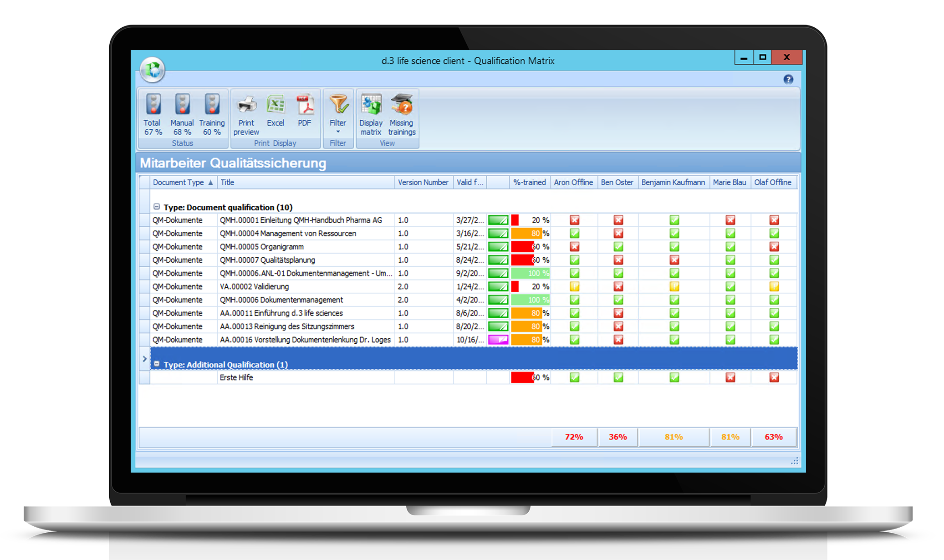Collapse the Additional Qualification group
Viewport: 944px width, 560px height.
coord(157,364)
